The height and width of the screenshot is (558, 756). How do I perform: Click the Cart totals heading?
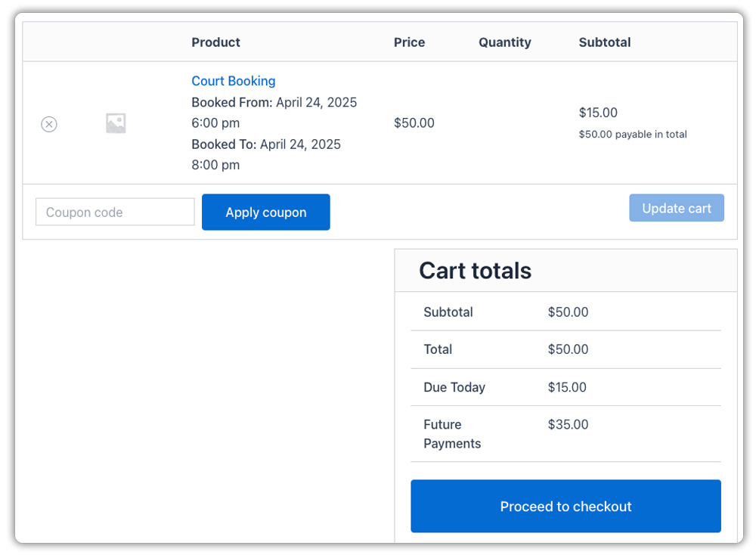(x=475, y=271)
